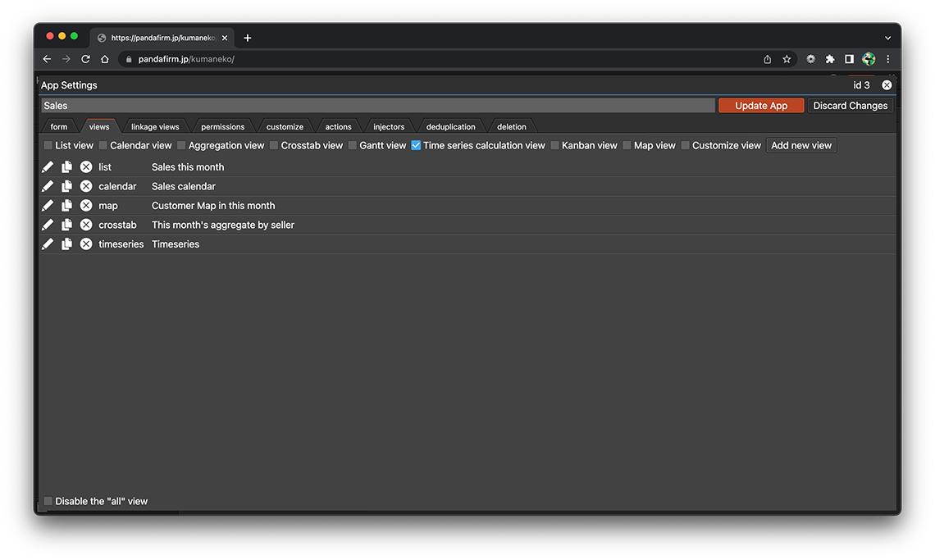935x560 pixels.
Task: Delete the map view with its X icon
Action: 86,206
